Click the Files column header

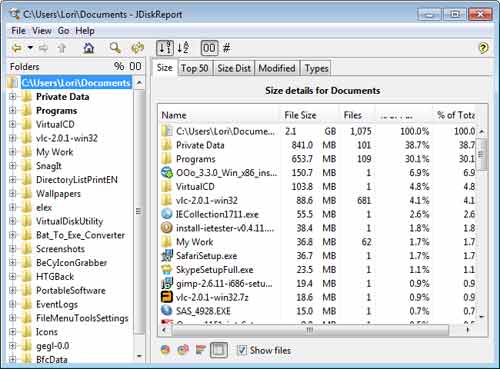click(357, 115)
